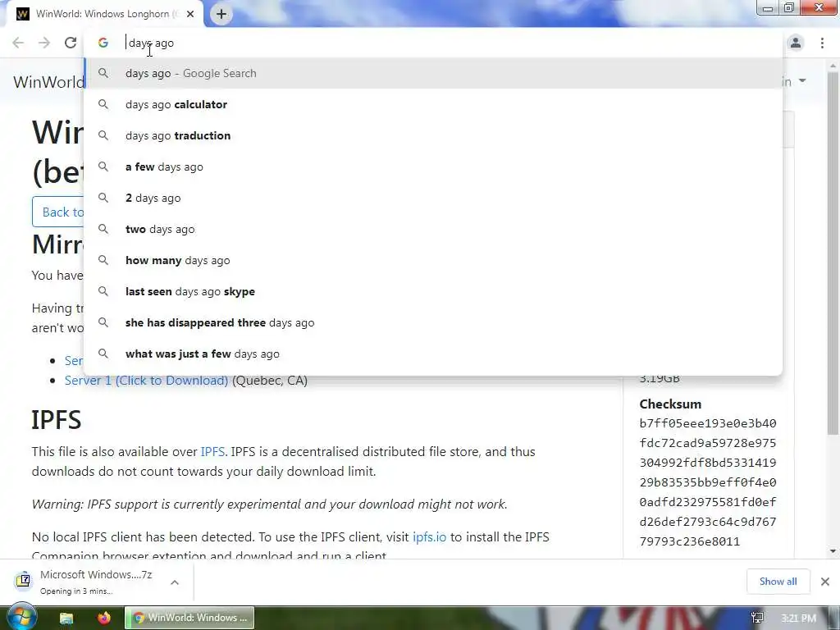This screenshot has height=630, width=840.
Task: Pick the 'a few days ago' suggestion
Action: [x=433, y=167]
